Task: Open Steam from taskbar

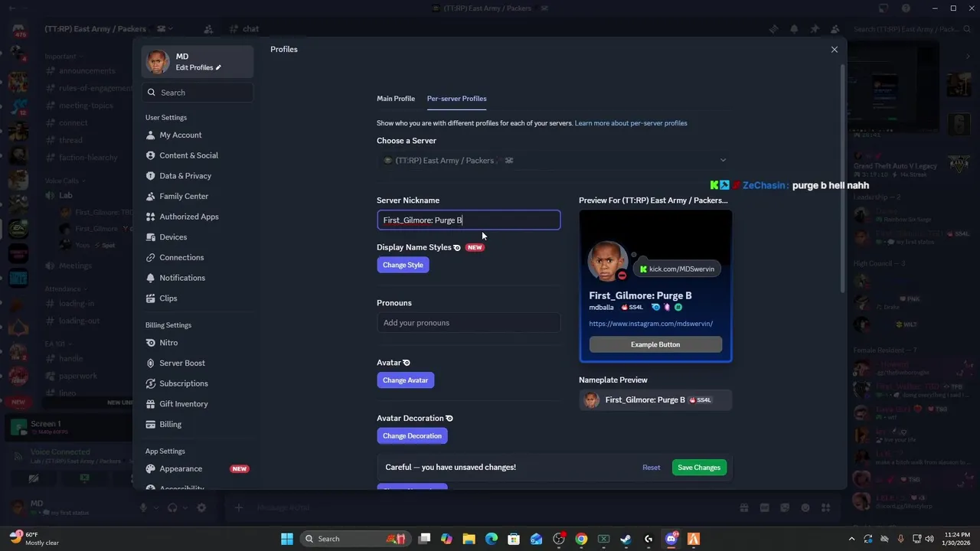Action: pyautogui.click(x=626, y=539)
